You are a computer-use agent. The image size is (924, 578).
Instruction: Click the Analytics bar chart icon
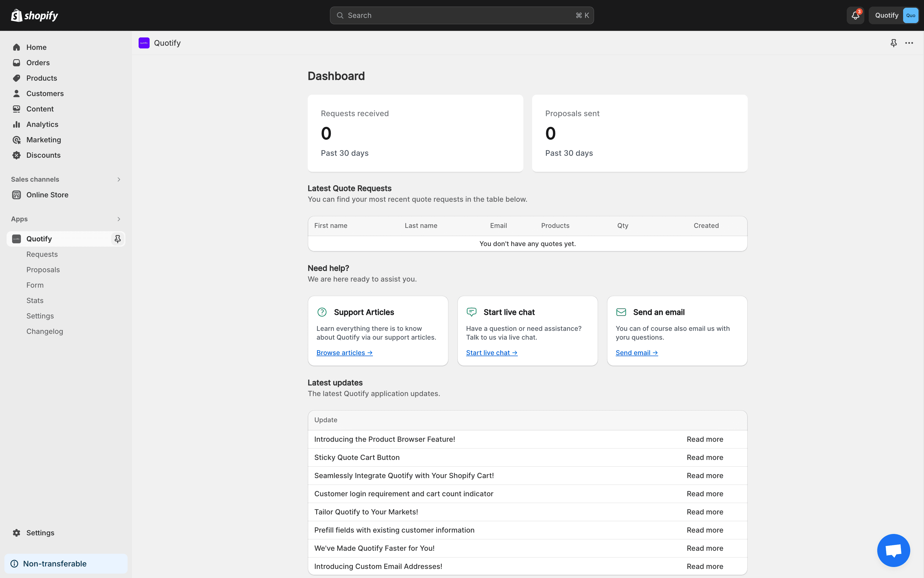pos(16,124)
